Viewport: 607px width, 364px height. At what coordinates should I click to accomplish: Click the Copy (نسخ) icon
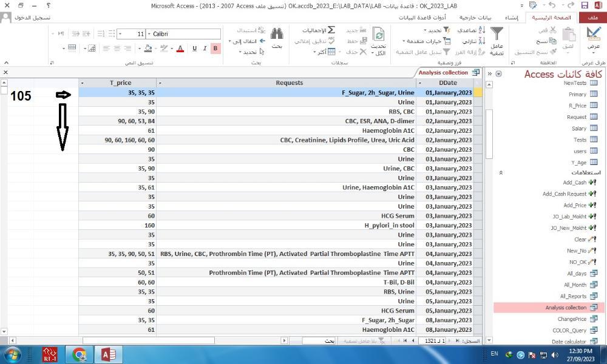(x=553, y=41)
